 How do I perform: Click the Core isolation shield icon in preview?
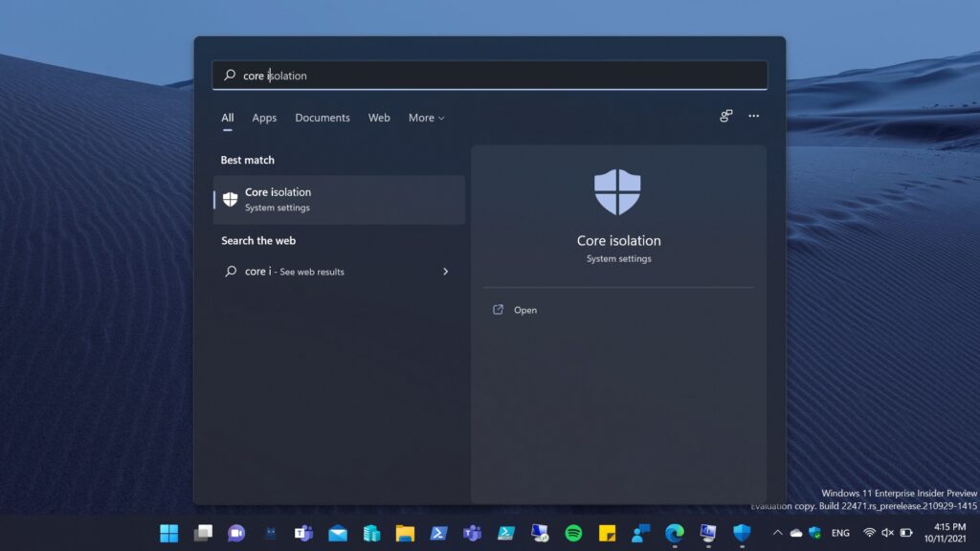pos(617,192)
